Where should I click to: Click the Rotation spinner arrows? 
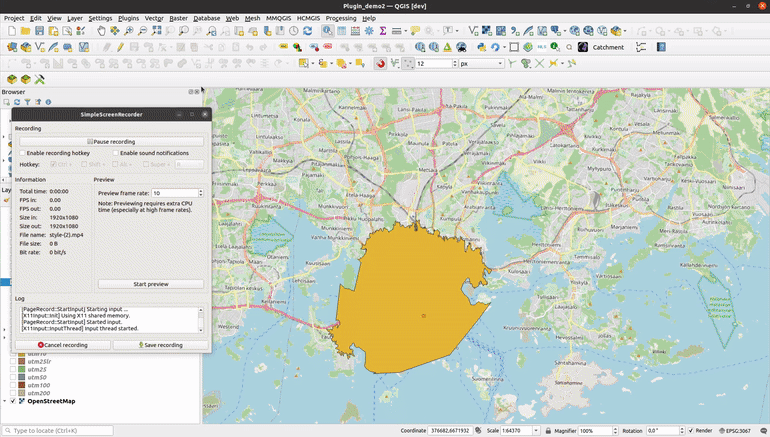682,431
